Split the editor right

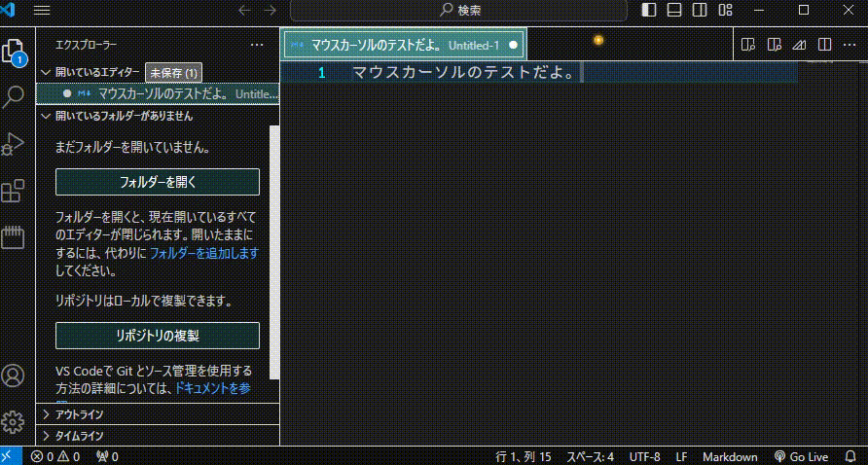pos(825,45)
